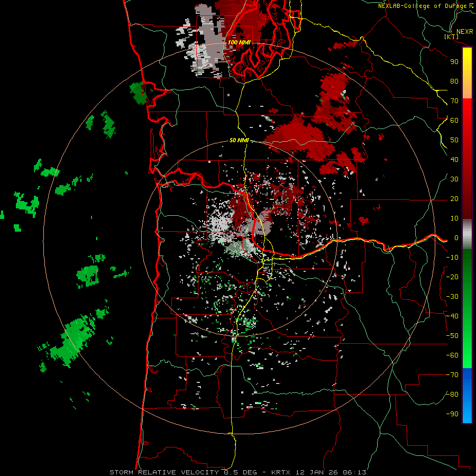This screenshot has height=476, width=476.
Task: Click the "-80" value on the velocity scale
Action: click(452, 395)
